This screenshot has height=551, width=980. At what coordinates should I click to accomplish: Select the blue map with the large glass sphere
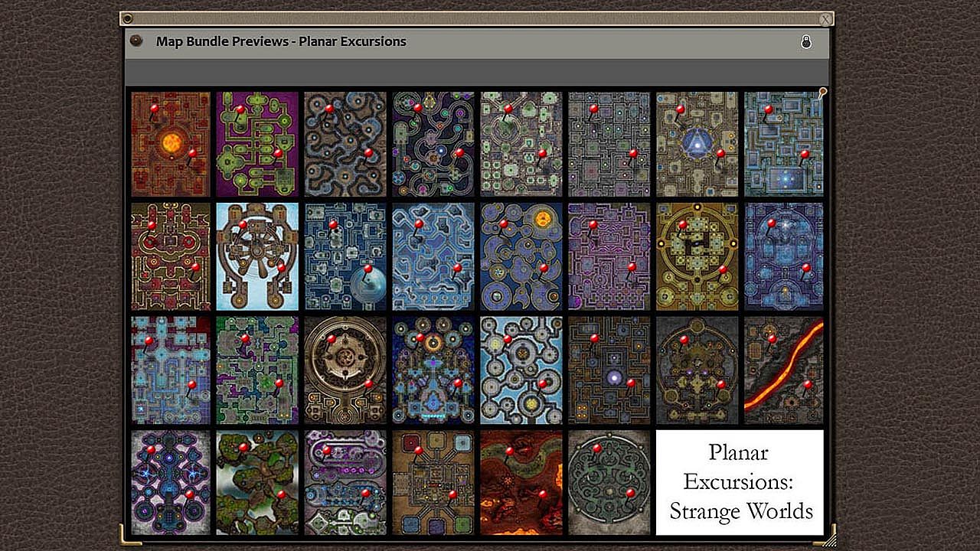tap(345, 256)
